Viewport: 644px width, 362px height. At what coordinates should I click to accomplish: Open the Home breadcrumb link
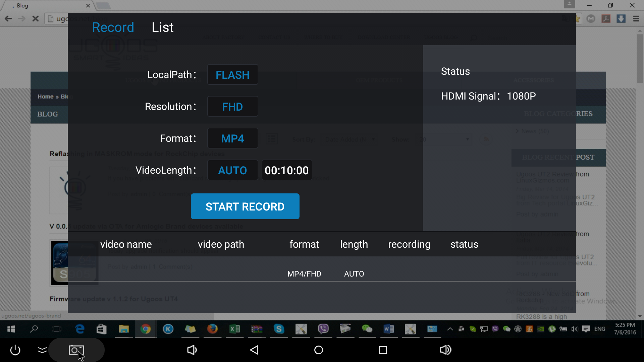pyautogui.click(x=46, y=97)
